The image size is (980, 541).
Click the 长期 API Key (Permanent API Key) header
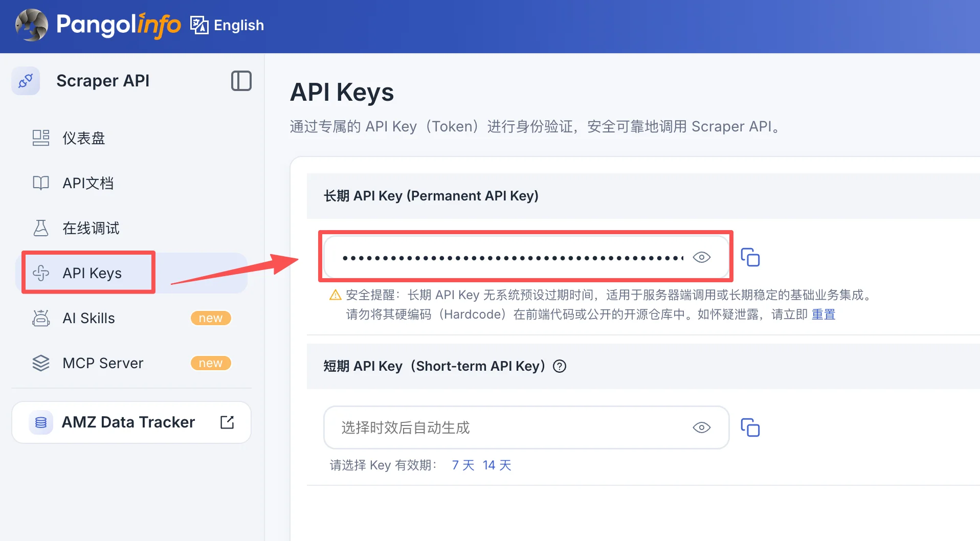pyautogui.click(x=431, y=196)
